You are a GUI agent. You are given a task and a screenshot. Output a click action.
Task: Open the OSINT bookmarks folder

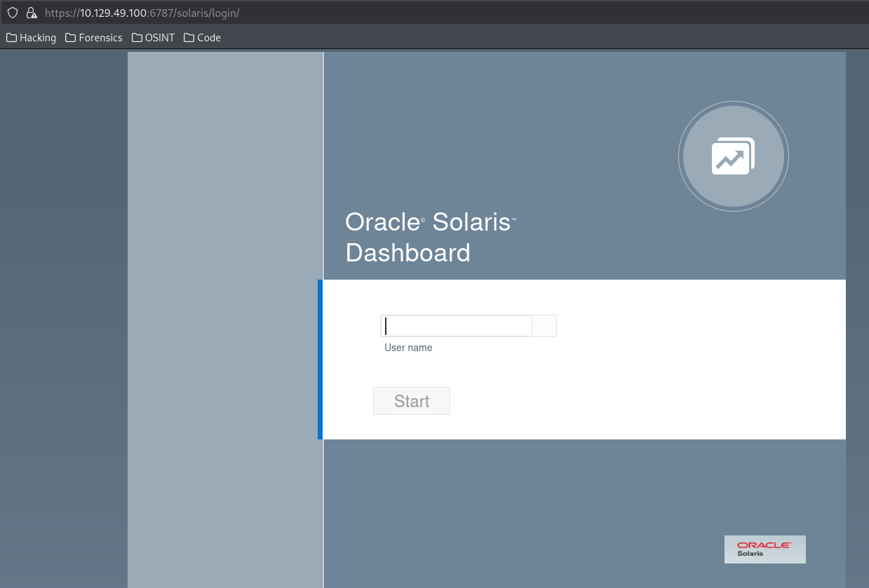(152, 38)
